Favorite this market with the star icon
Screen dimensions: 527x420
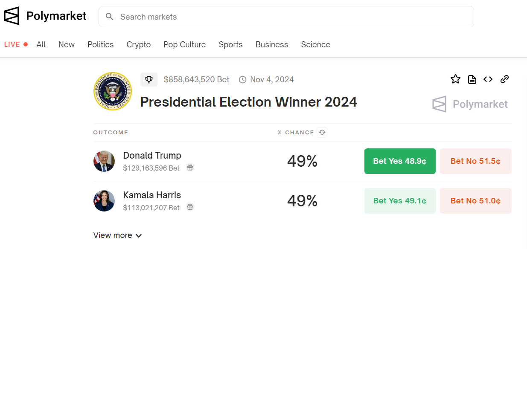455,79
